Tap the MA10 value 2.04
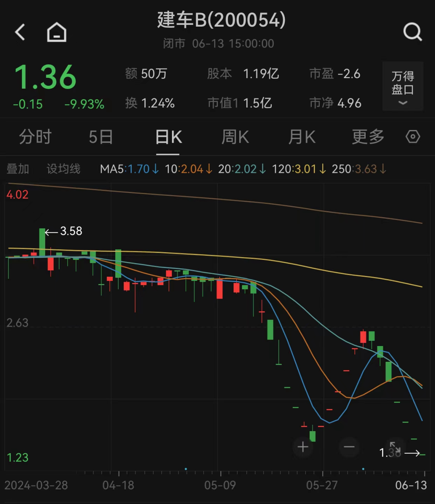The height and width of the screenshot is (504, 435). (x=188, y=169)
